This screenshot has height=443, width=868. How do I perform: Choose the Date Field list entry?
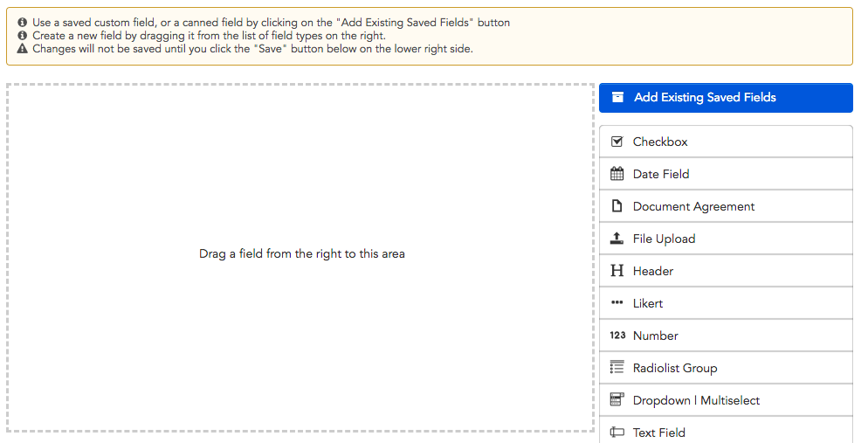(x=726, y=174)
